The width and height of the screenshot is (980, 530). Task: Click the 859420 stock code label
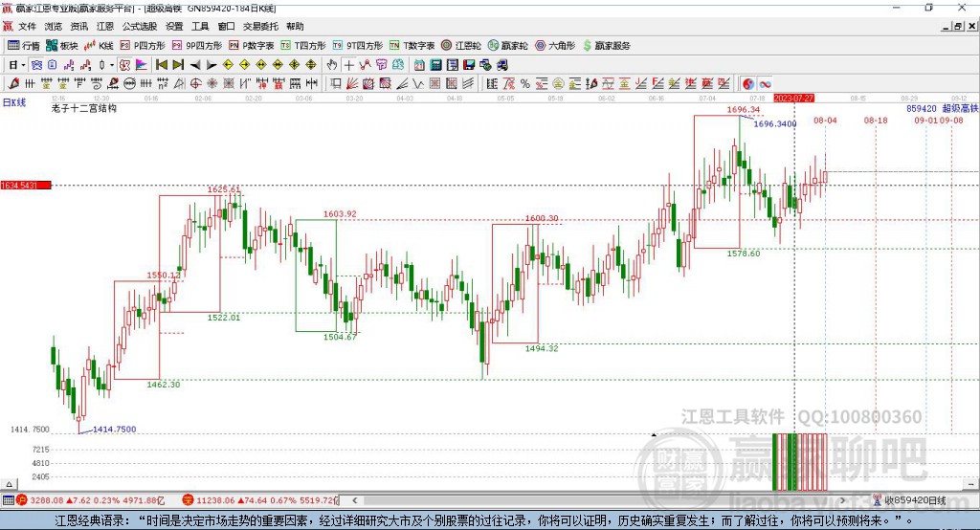[x=922, y=109]
